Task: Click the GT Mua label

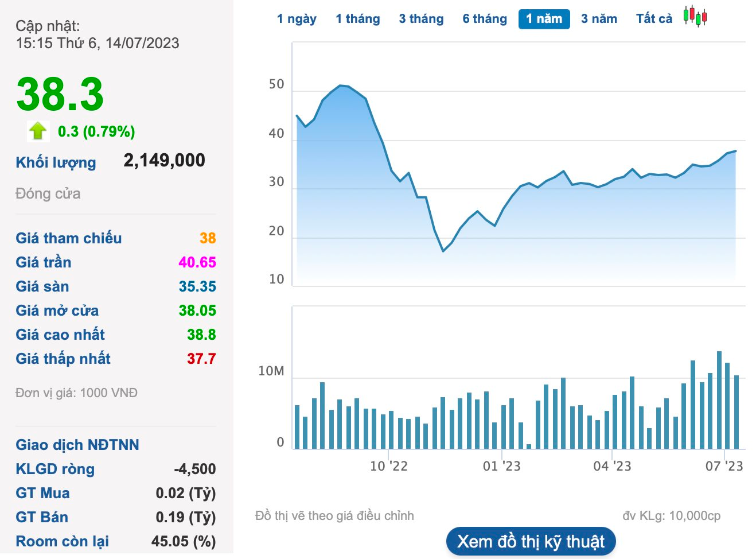Action: tap(43, 493)
